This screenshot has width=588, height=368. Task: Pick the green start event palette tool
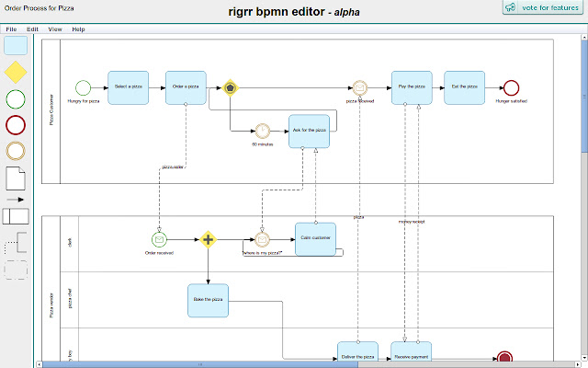point(16,99)
